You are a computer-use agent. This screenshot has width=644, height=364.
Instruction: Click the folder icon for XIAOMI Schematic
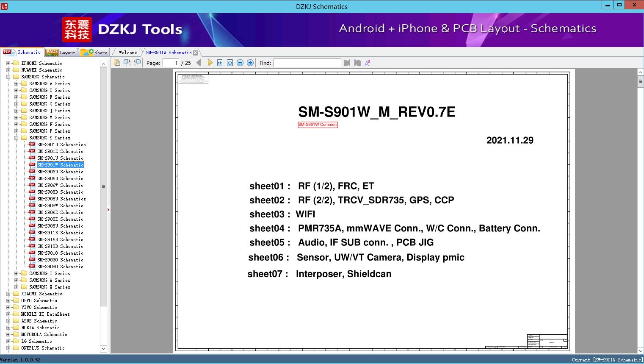click(x=16, y=294)
